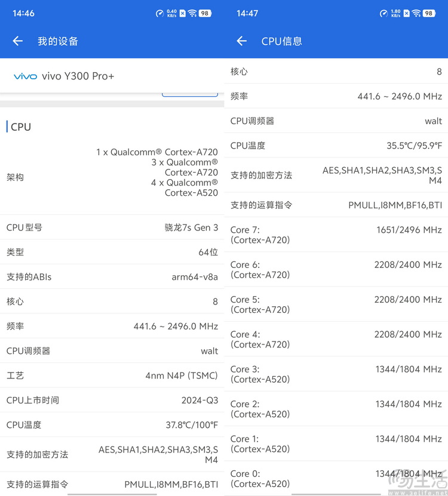The height and width of the screenshot is (496, 448).
Task: Tap the Core 2: (Cortex-A520) label
Action: click(260, 409)
